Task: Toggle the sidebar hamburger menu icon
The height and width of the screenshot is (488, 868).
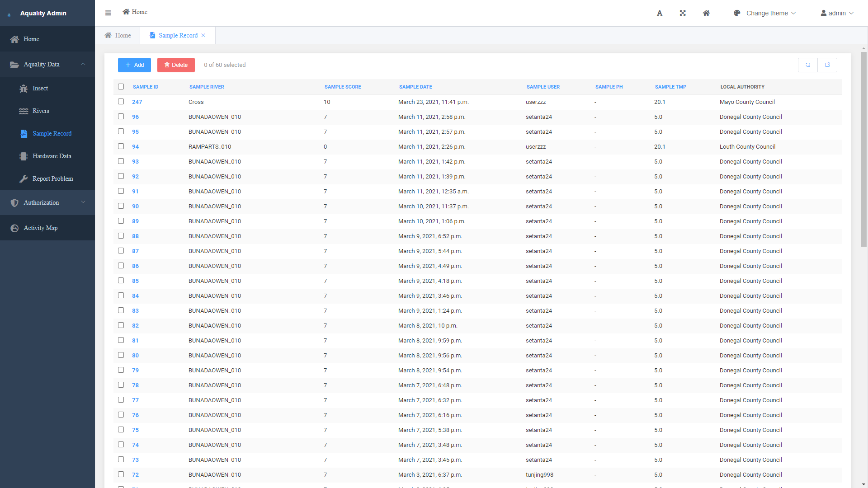Action: [108, 13]
